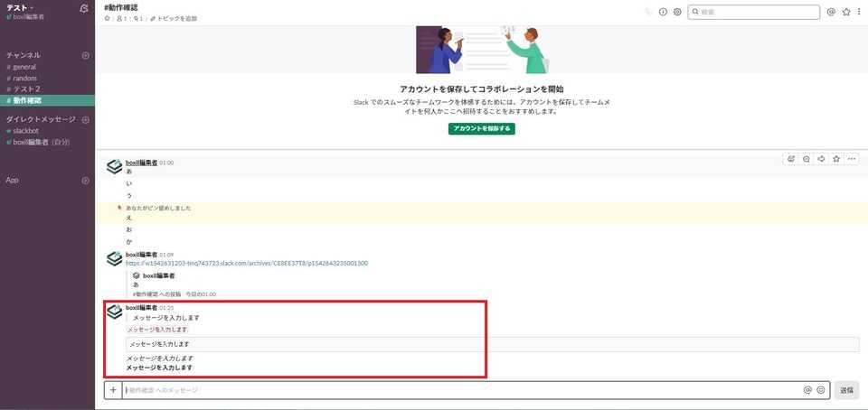868x410 pixels.
Task: Click the boxil編集者 avatar on the 01:09 message
Action: (x=114, y=258)
